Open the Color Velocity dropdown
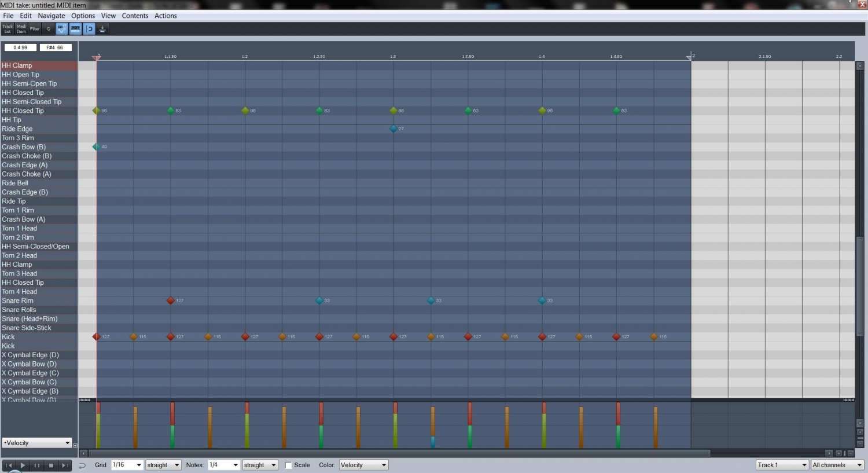The width and height of the screenshot is (868, 473). tap(363, 465)
